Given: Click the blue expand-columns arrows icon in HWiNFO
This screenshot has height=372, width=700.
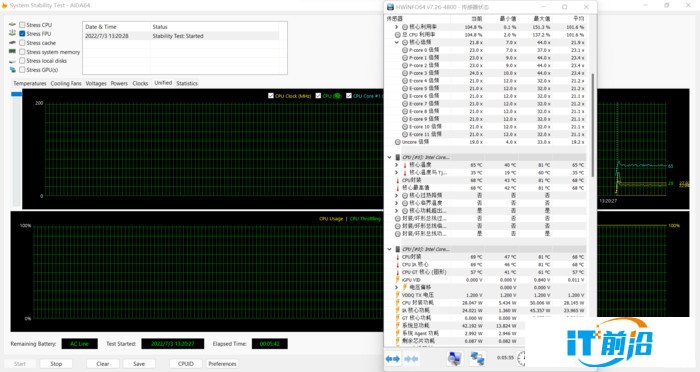Looking at the screenshot, I should [x=393, y=359].
